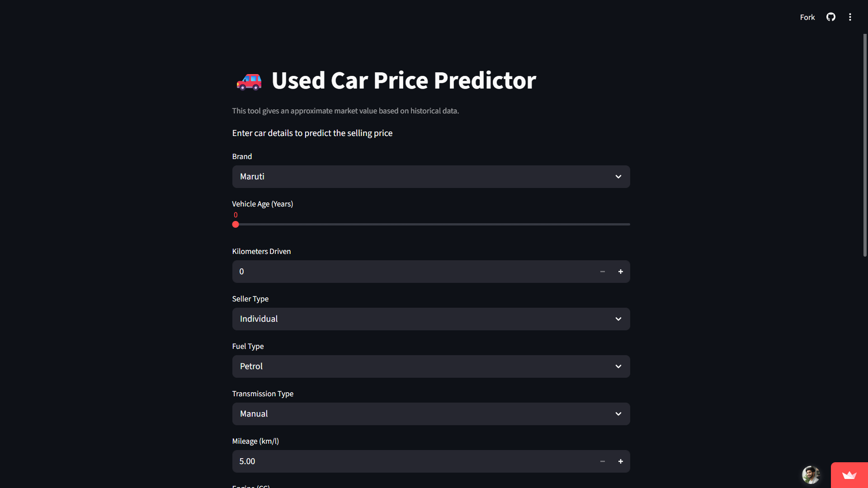Open the three-dot options menu
Viewport: 868px width, 488px height.
click(850, 17)
